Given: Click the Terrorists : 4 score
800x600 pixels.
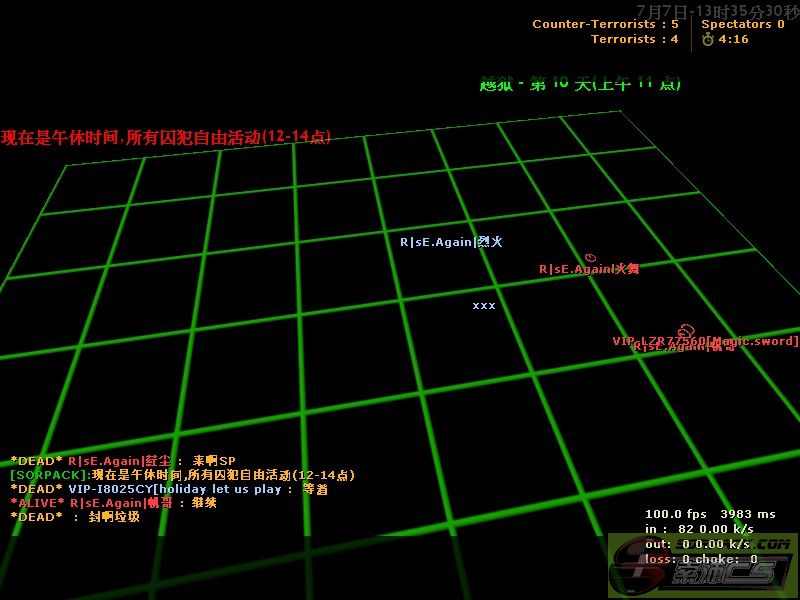Looking at the screenshot, I should 634,39.
